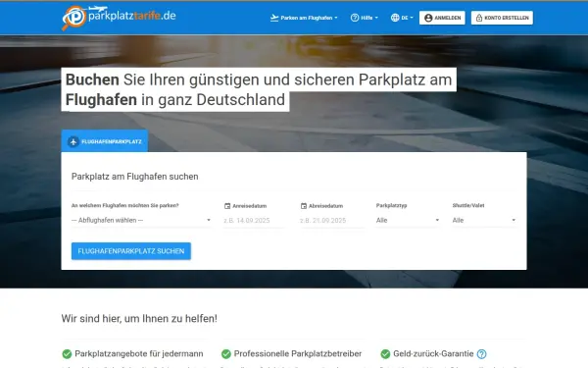Click the globe language icon
This screenshot has height=368, width=588.
(x=395, y=18)
